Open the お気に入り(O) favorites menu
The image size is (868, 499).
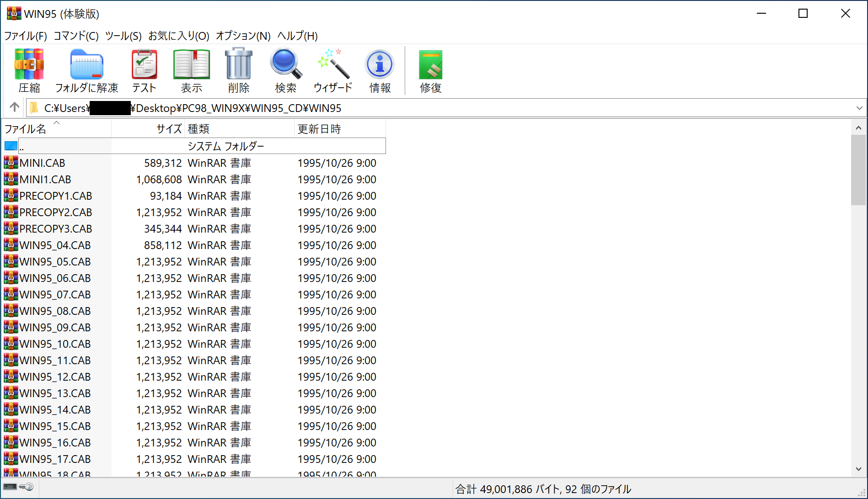(x=179, y=36)
